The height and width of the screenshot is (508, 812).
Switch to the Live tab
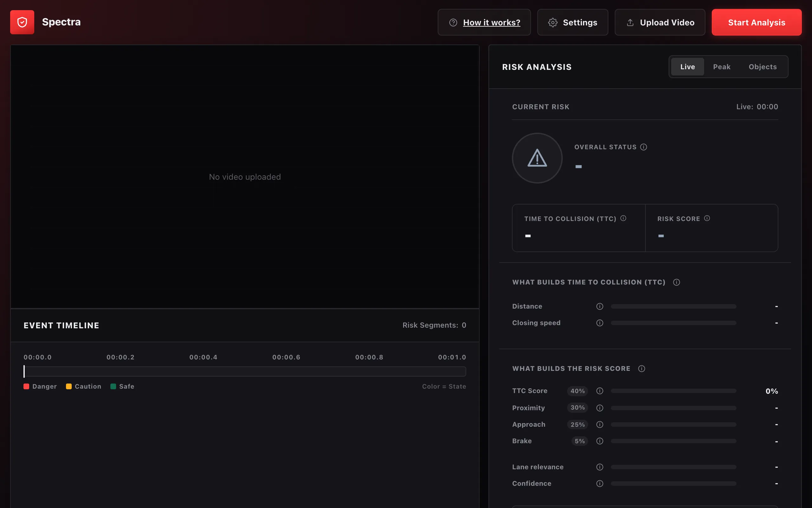(x=688, y=67)
